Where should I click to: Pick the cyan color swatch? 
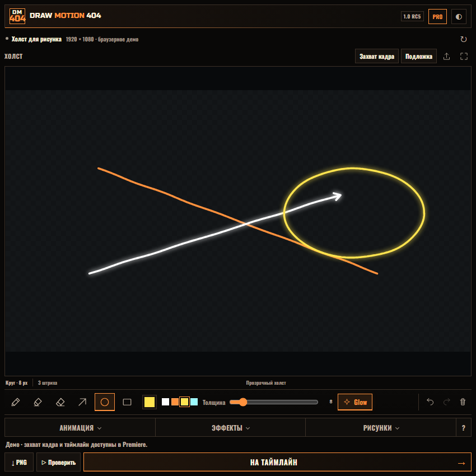194,402
